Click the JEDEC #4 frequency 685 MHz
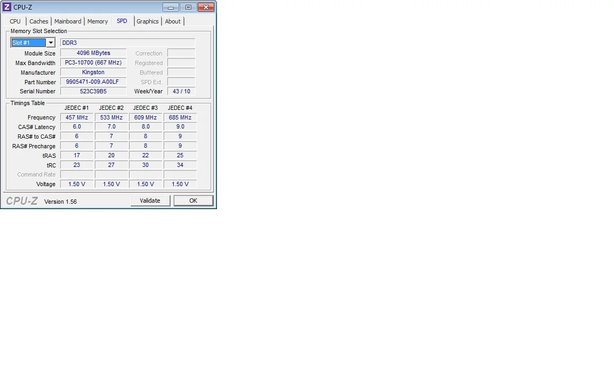Viewport: 614px width, 384px height. (x=180, y=117)
